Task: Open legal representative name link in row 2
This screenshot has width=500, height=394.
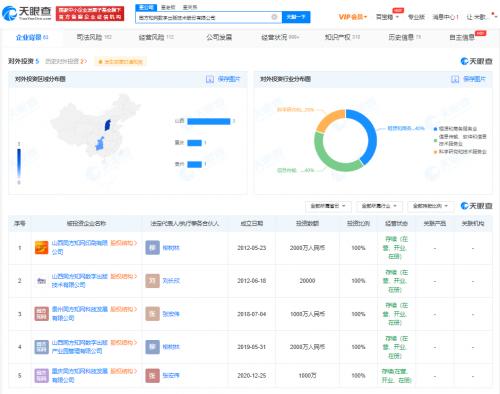Action: point(171,281)
